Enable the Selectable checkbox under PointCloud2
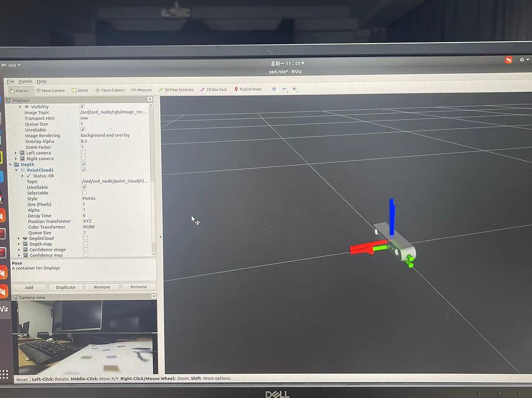Image resolution: width=532 pixels, height=398 pixels. [84, 193]
